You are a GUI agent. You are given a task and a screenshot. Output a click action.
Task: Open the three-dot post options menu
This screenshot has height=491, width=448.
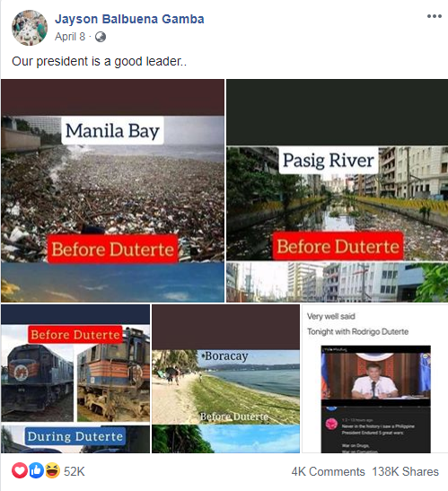point(435,16)
